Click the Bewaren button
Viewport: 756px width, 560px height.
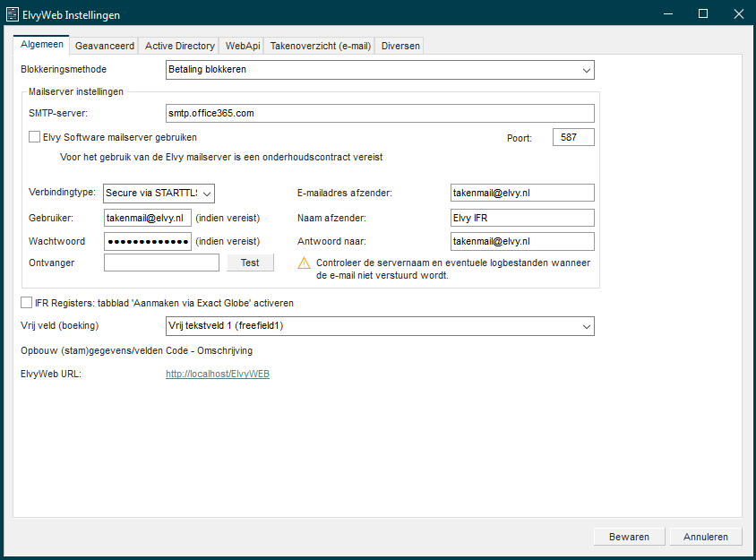(x=629, y=537)
